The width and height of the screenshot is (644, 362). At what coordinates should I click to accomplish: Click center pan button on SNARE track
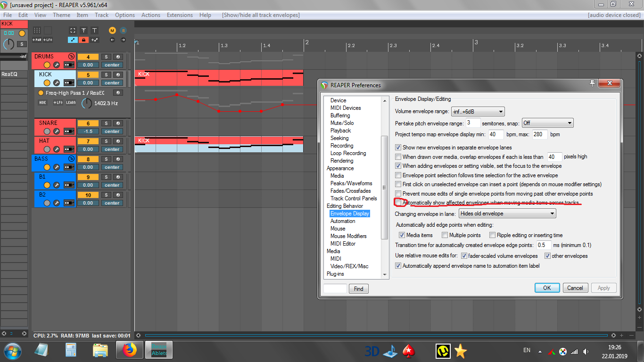coord(112,132)
